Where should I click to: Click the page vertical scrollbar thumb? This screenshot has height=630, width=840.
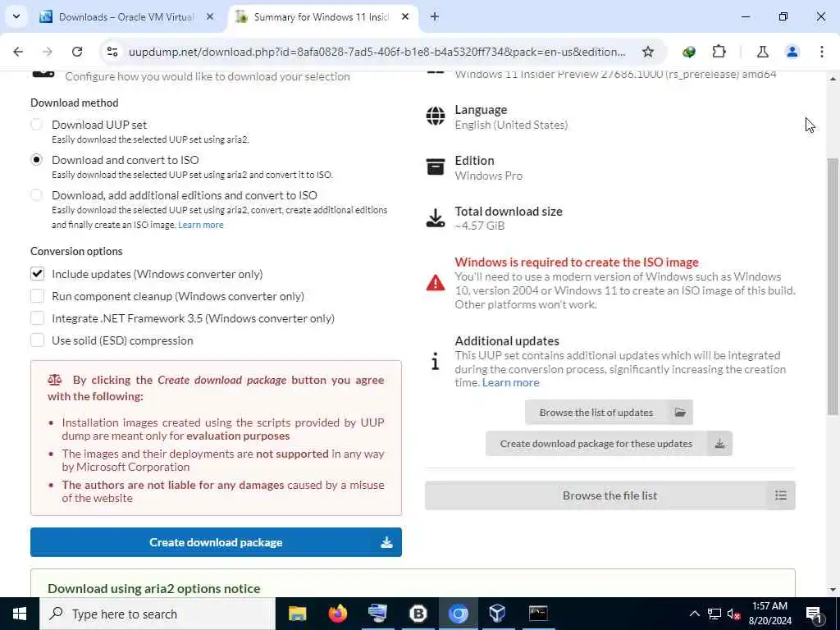(x=833, y=286)
